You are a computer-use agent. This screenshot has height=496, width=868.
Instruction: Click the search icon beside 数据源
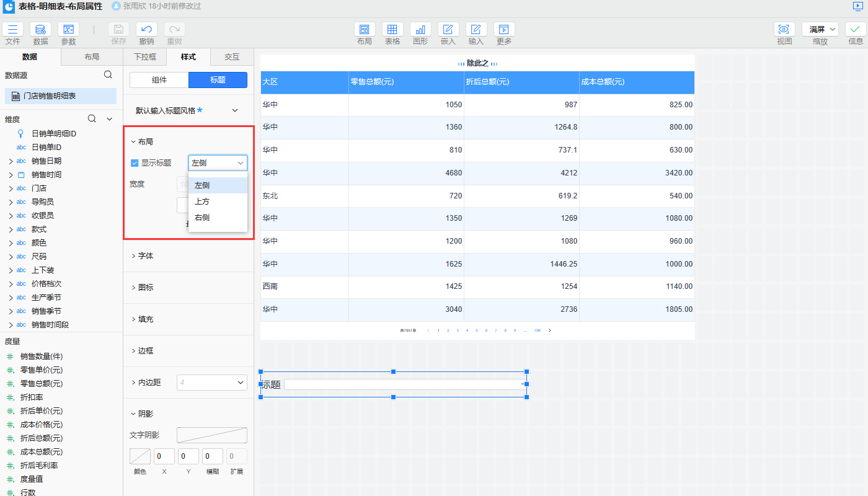[x=108, y=75]
